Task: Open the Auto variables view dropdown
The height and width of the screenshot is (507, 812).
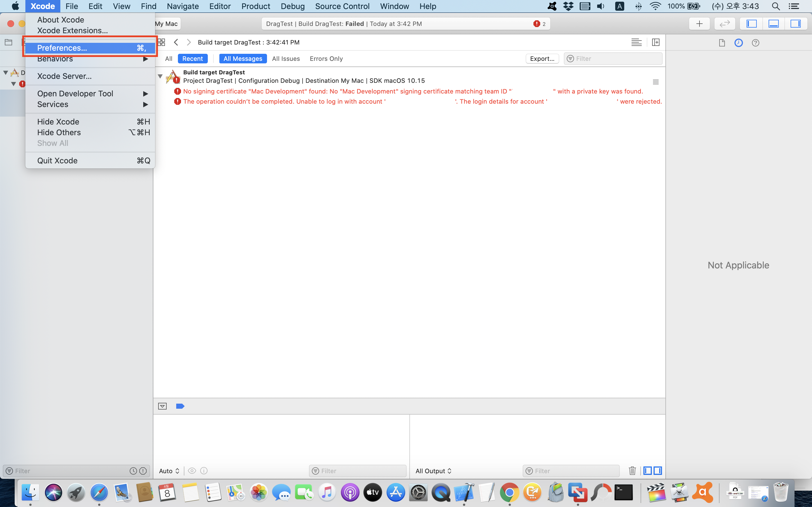Action: tap(169, 471)
